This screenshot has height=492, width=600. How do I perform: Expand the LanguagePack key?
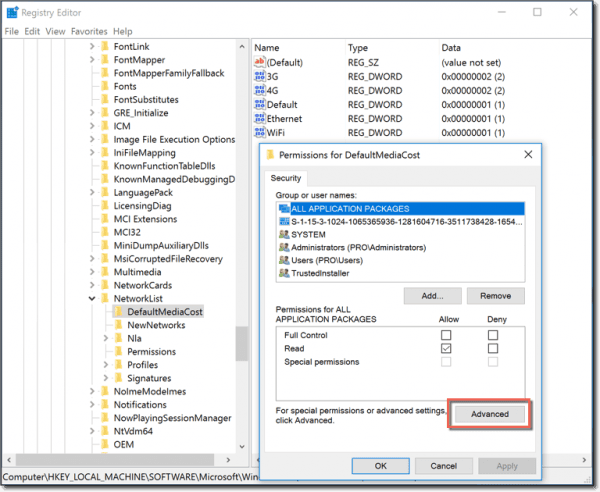pyautogui.click(x=92, y=192)
